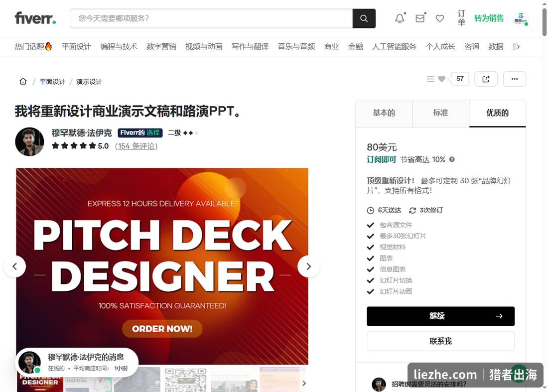
Task: Open the 穆罕默德·法伊克的消息 chat popup
Action: pyautogui.click(x=77, y=362)
